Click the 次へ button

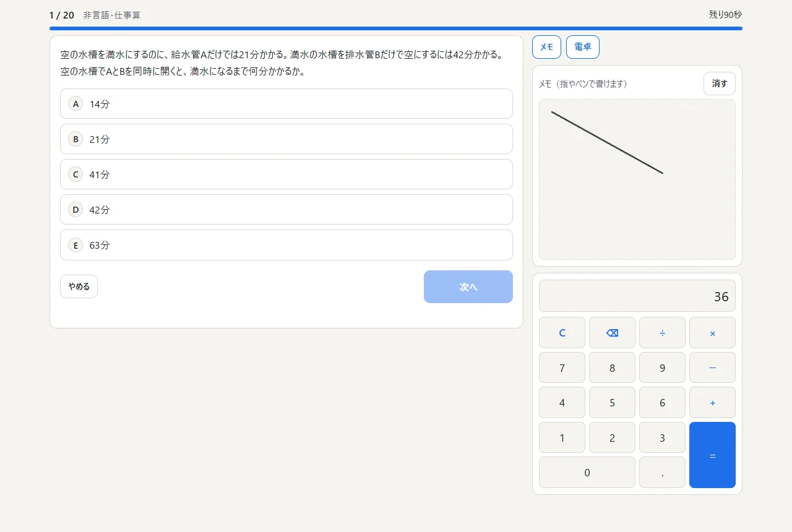pyautogui.click(x=468, y=287)
